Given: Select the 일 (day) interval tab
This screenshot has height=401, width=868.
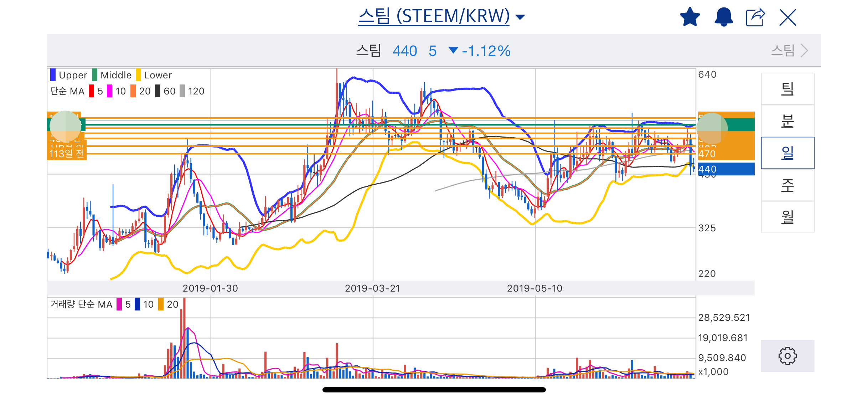Looking at the screenshot, I should point(787,153).
